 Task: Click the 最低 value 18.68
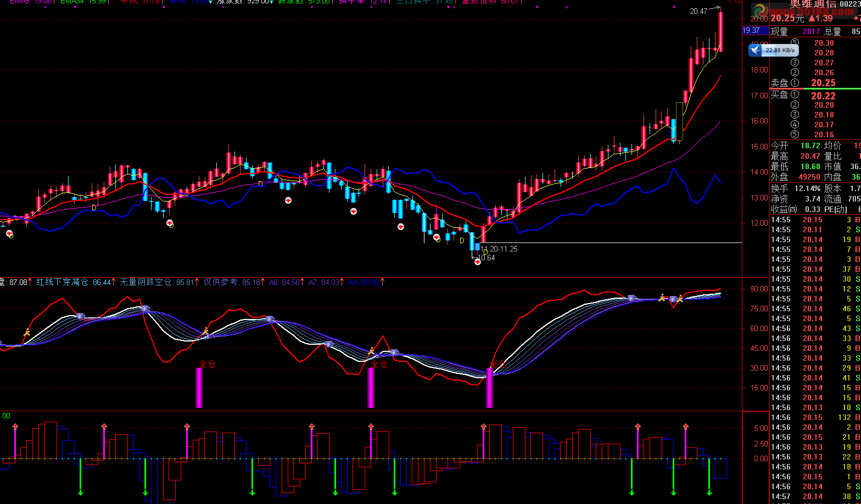coord(810,167)
